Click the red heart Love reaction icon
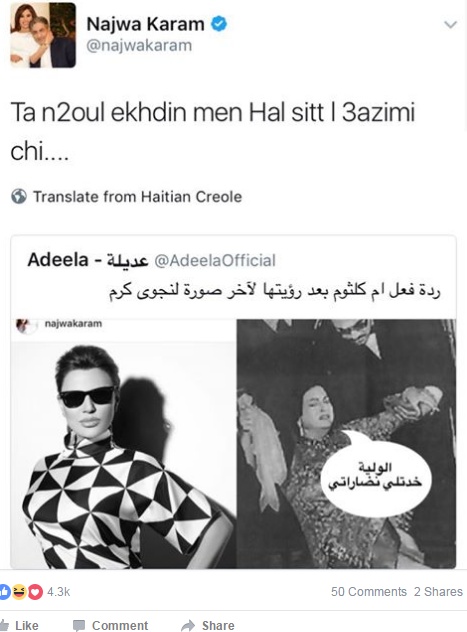The height and width of the screenshot is (632, 467). (35, 591)
